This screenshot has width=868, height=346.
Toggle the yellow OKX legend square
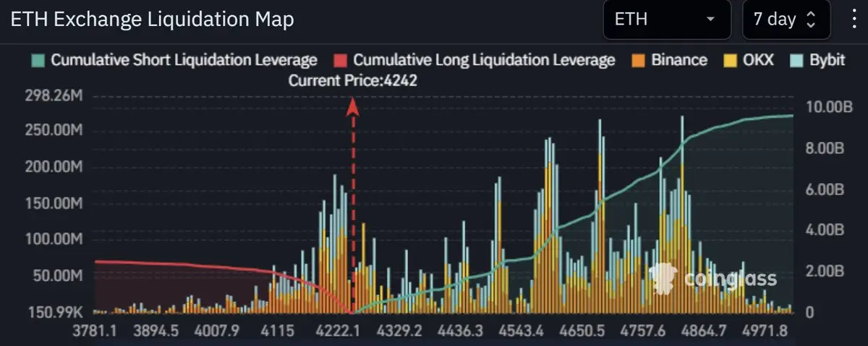pyautogui.click(x=731, y=60)
